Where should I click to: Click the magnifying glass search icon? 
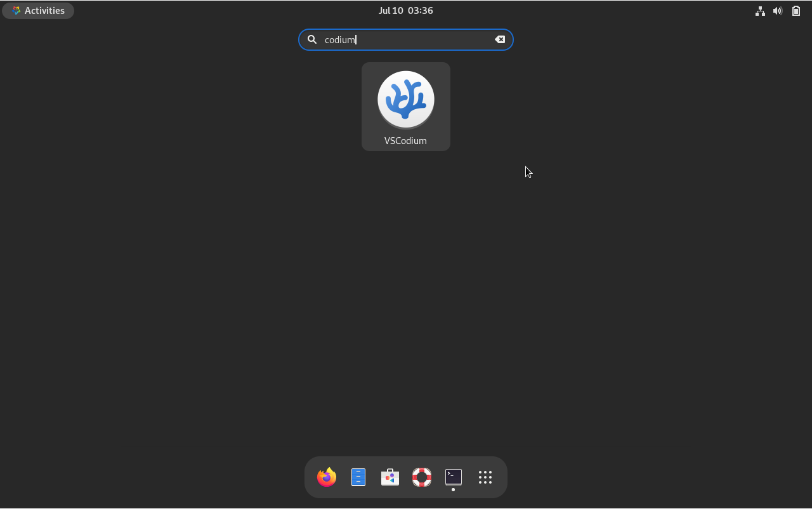pos(312,39)
